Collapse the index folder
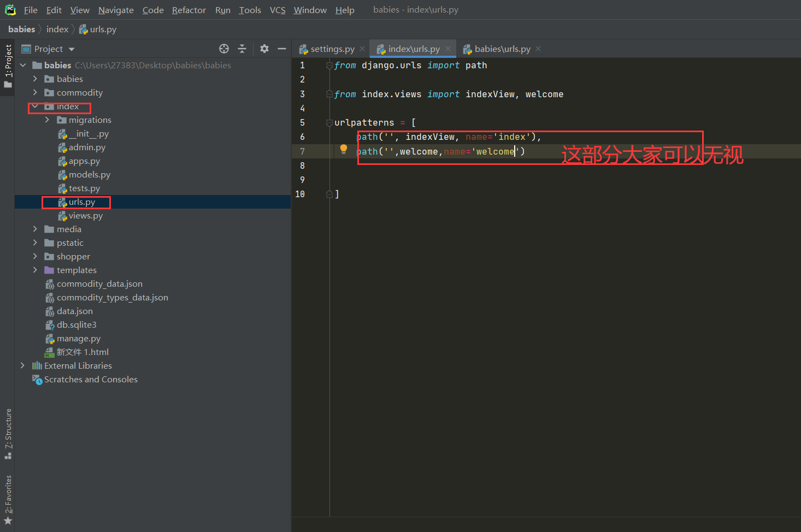The height and width of the screenshot is (532, 801). pyautogui.click(x=35, y=106)
